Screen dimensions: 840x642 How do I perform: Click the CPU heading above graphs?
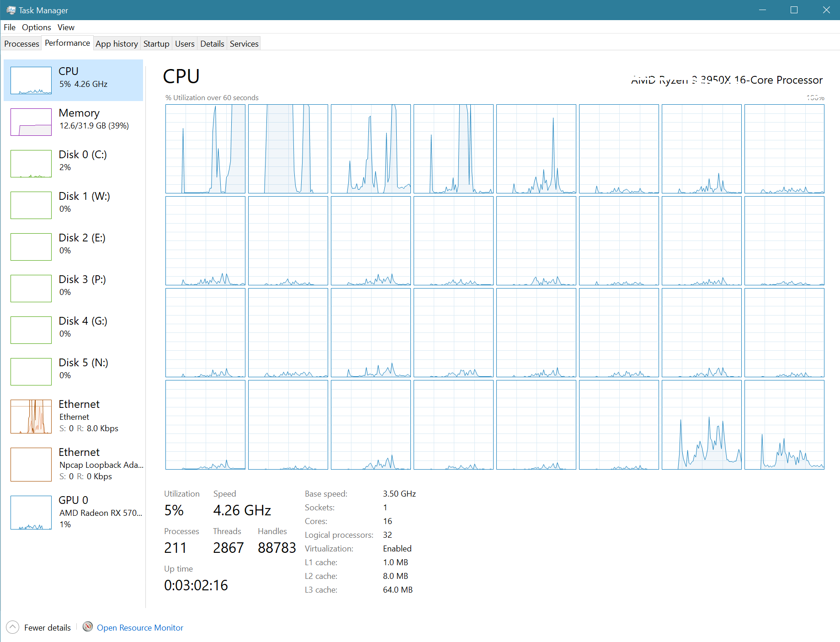(x=181, y=76)
